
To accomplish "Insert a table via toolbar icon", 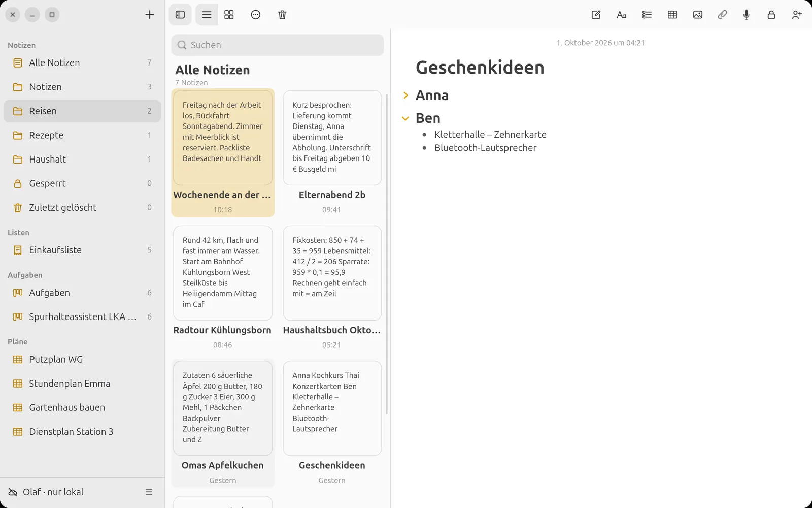I will 672,15.
